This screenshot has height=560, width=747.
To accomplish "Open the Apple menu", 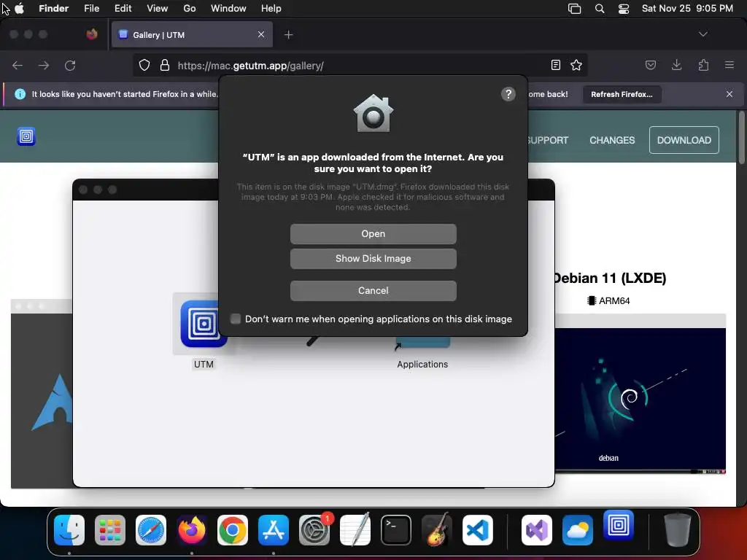I will coord(20,9).
